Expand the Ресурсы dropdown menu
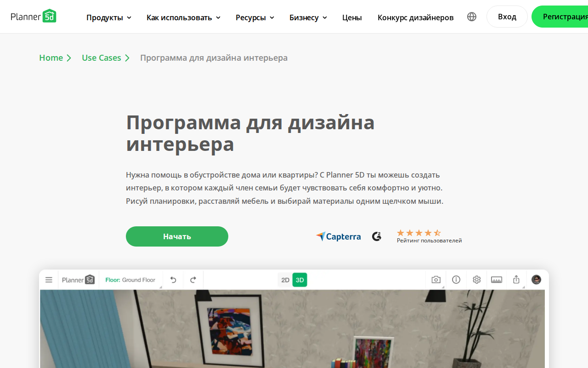This screenshot has width=588, height=368. (x=255, y=17)
